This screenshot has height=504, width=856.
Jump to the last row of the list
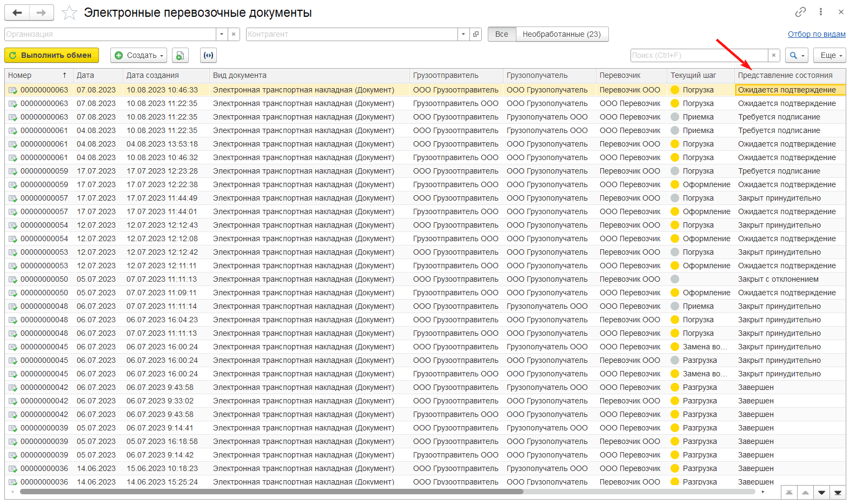point(838,493)
